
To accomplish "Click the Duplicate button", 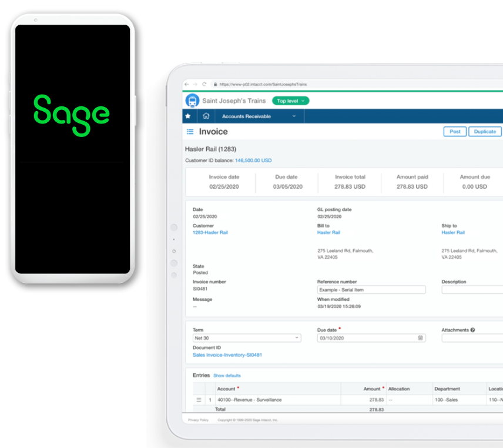I will click(x=485, y=131).
